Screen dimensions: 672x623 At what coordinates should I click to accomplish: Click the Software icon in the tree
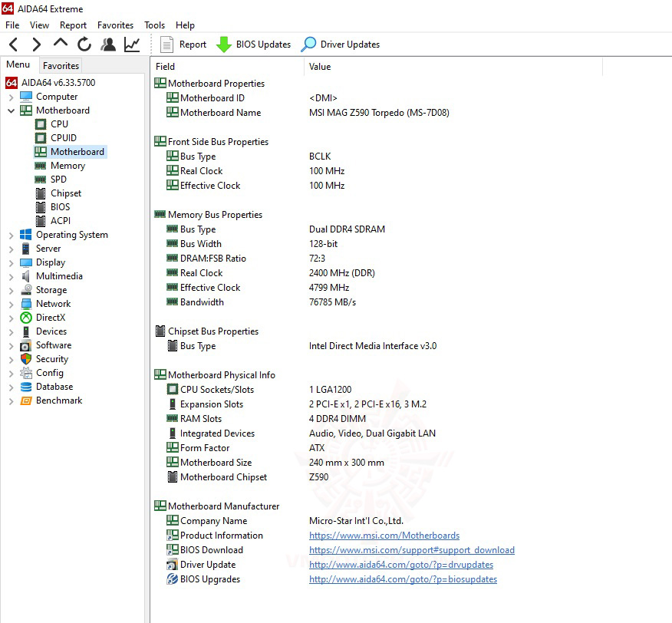click(x=26, y=345)
